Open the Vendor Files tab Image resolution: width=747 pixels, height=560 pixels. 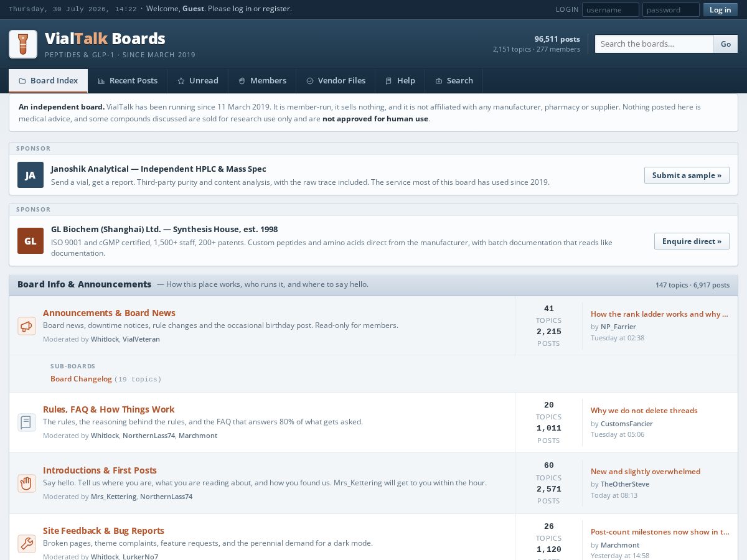coord(336,81)
